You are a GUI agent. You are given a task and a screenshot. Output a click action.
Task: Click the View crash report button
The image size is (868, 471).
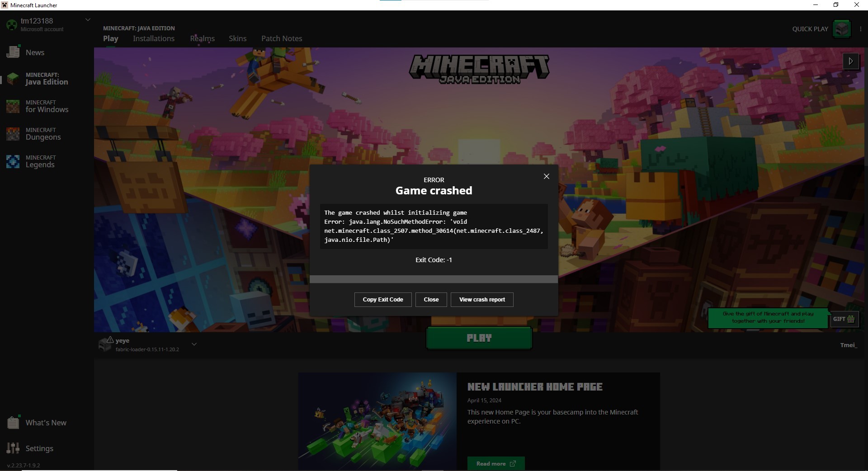coord(482,300)
